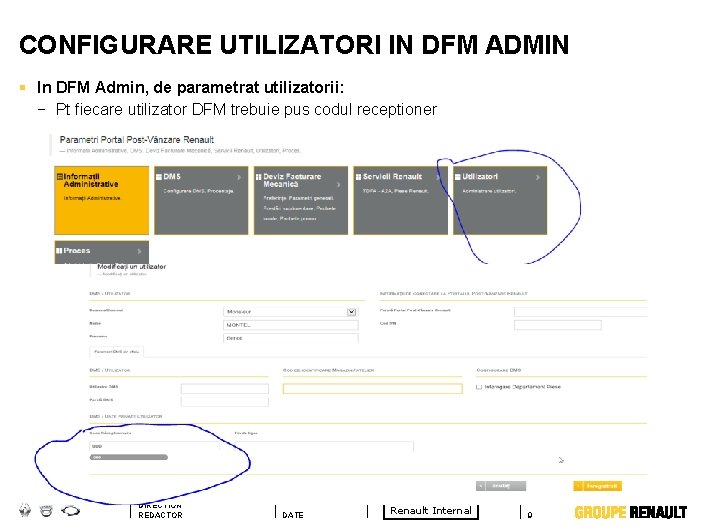The width and height of the screenshot is (706, 529).
Task: Click the yellow-bordered Magazin/Atelier code field
Action: 372,389
